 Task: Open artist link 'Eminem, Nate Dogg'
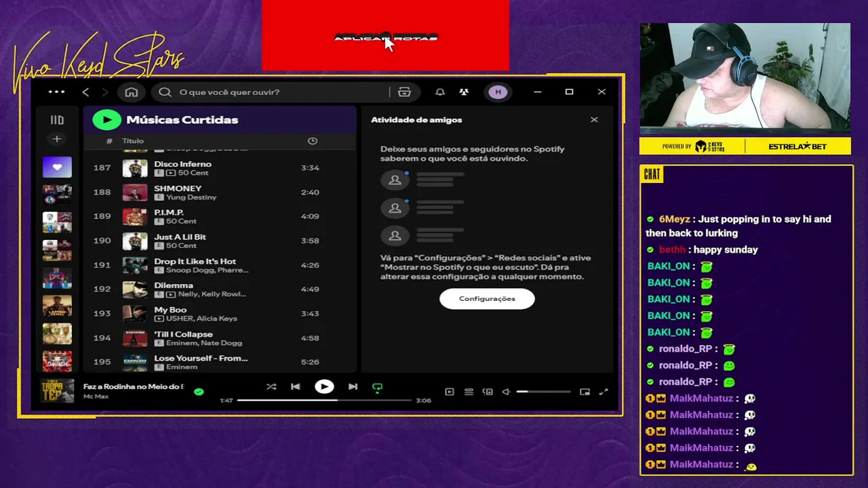pyautogui.click(x=203, y=343)
